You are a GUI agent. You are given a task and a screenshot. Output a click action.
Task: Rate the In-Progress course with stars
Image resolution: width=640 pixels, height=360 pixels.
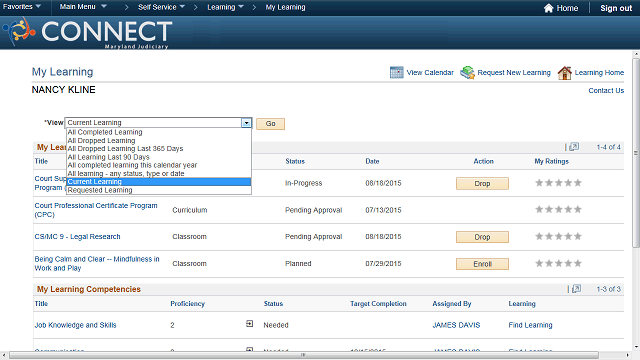(x=558, y=183)
